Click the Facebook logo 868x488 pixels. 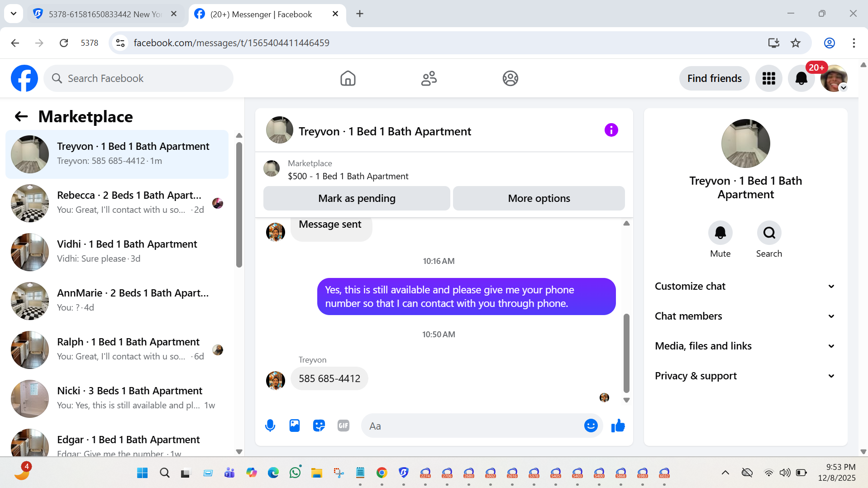[24, 78]
